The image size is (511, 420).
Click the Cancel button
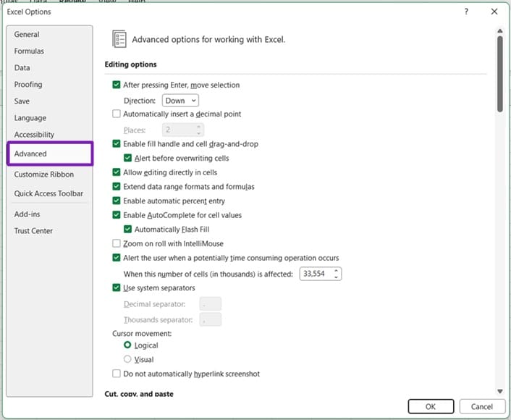pos(481,406)
